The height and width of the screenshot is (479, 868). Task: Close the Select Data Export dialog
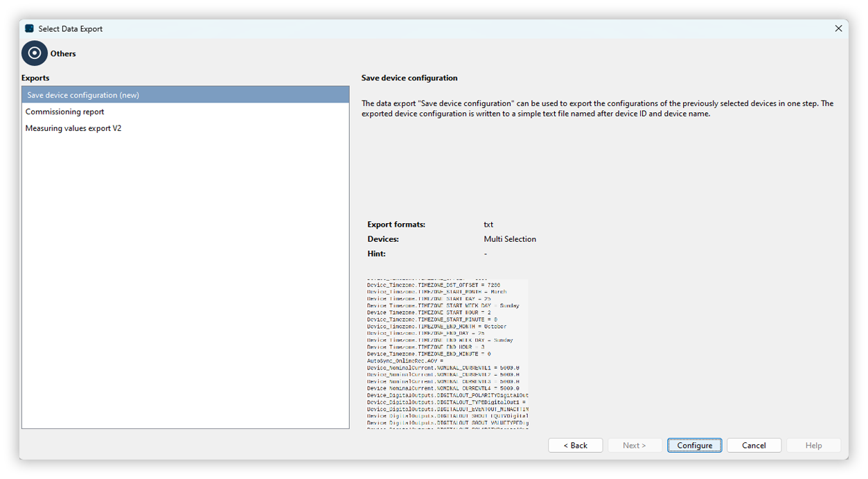click(x=838, y=28)
